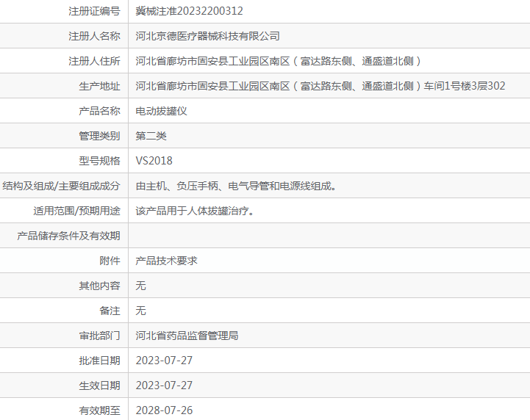Open the 产品技术要求 attachment

tap(167, 261)
